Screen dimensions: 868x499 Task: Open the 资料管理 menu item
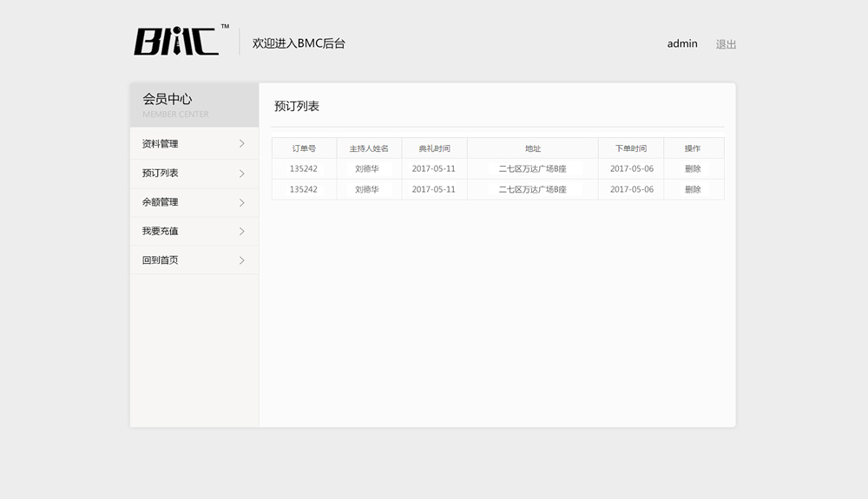click(x=161, y=144)
